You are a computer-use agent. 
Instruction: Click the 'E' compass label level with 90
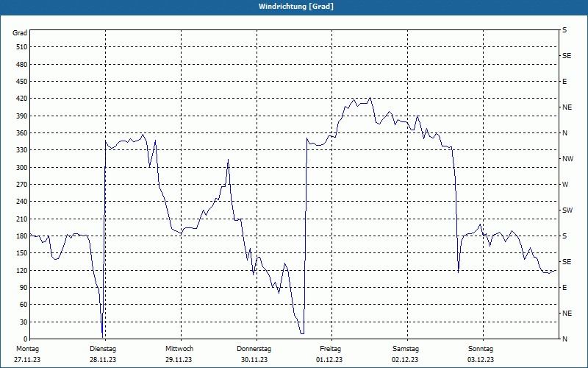click(564, 288)
